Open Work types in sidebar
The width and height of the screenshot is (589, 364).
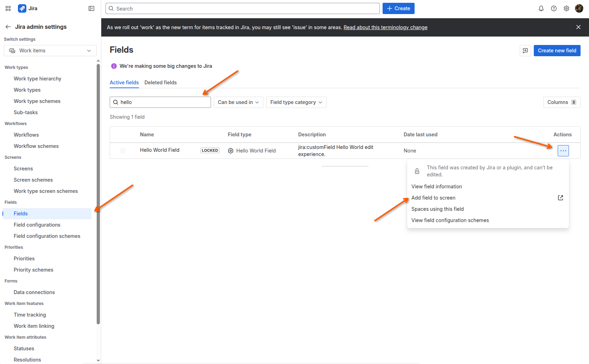47,90
